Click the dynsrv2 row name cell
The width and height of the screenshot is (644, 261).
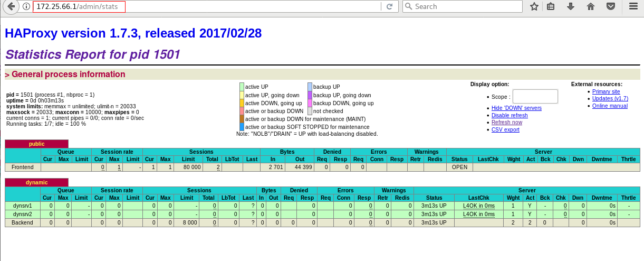pos(23,214)
